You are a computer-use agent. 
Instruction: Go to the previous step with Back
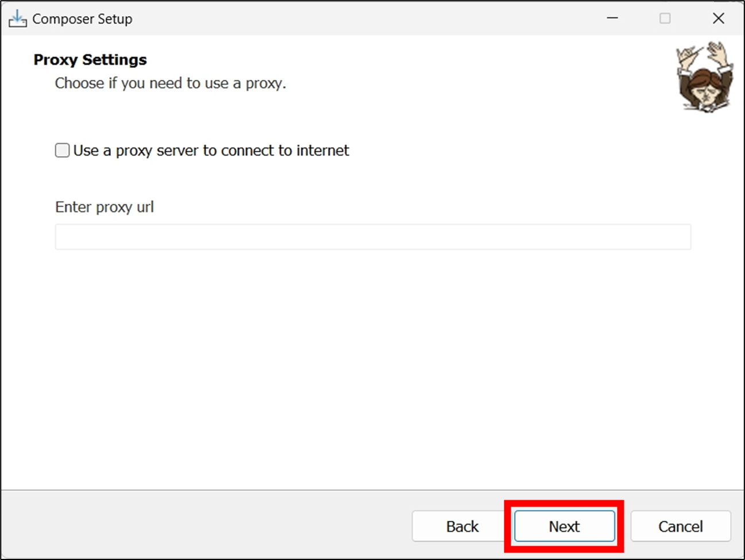(x=462, y=526)
